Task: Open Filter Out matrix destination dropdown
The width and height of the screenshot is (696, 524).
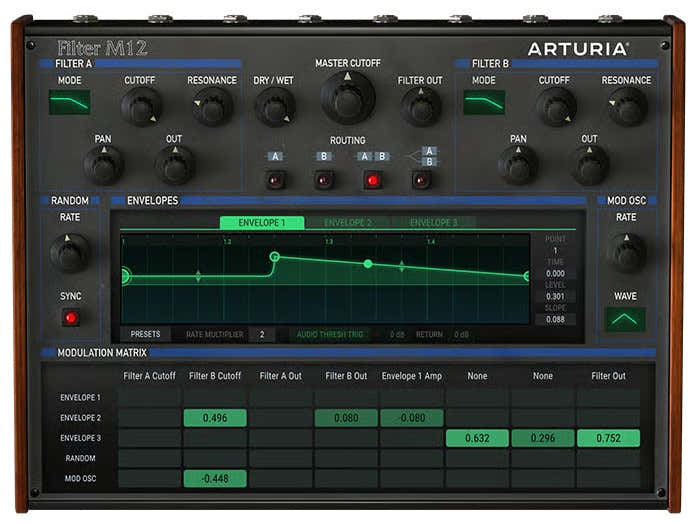Action: pos(608,376)
